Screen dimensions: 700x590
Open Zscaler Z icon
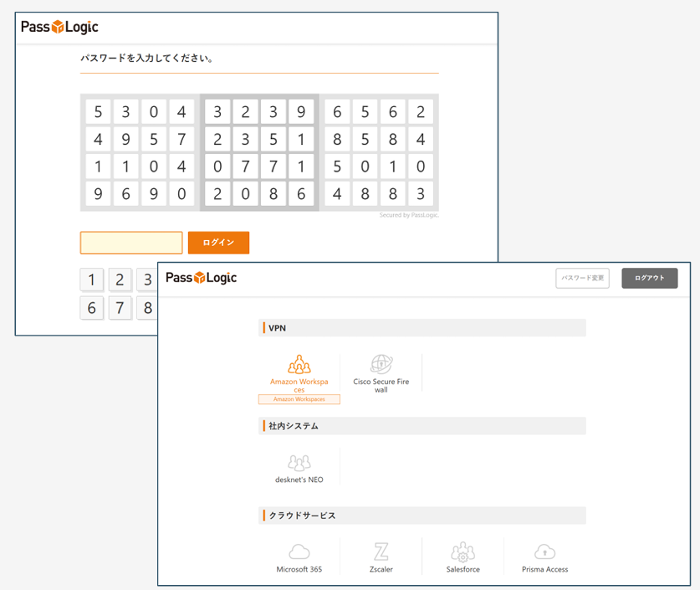point(381,552)
